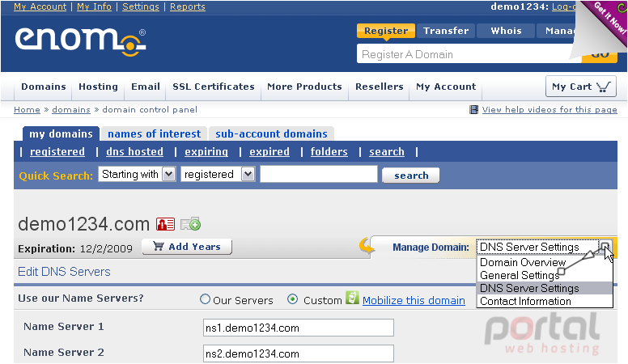
Task: Click the Quick Search search button
Action: (x=411, y=176)
